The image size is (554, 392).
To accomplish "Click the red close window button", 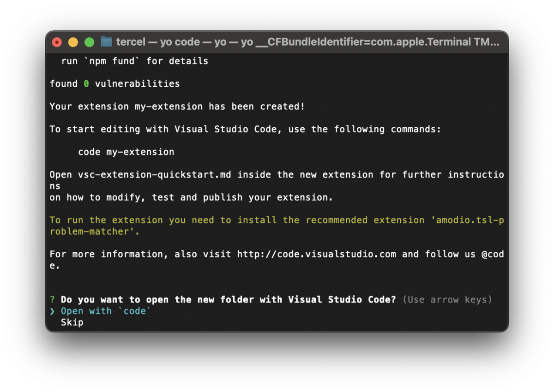I will point(57,42).
